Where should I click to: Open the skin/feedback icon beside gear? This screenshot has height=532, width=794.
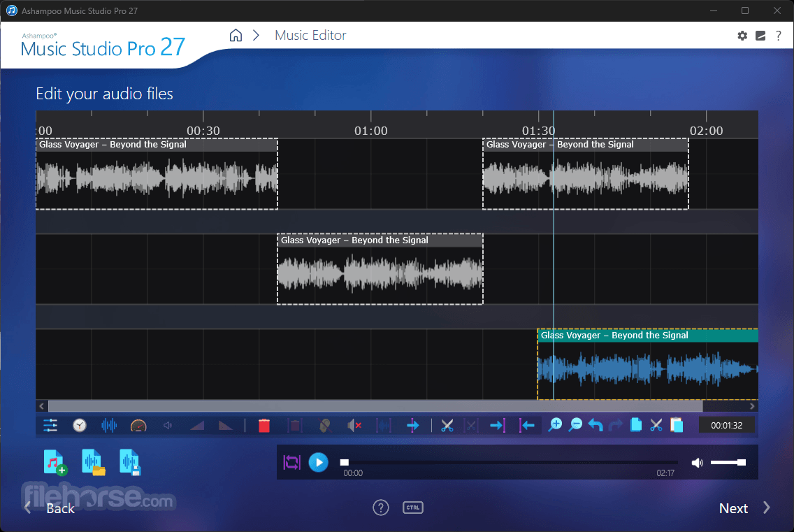pos(760,36)
